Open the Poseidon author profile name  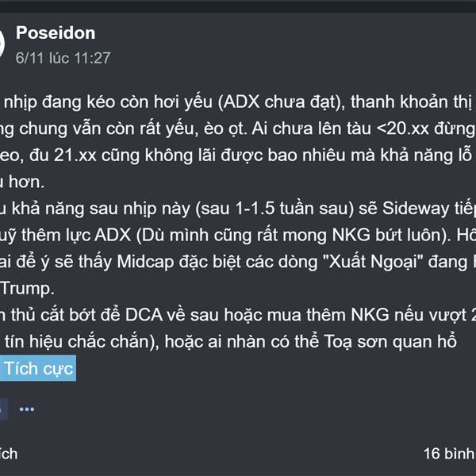(x=56, y=33)
